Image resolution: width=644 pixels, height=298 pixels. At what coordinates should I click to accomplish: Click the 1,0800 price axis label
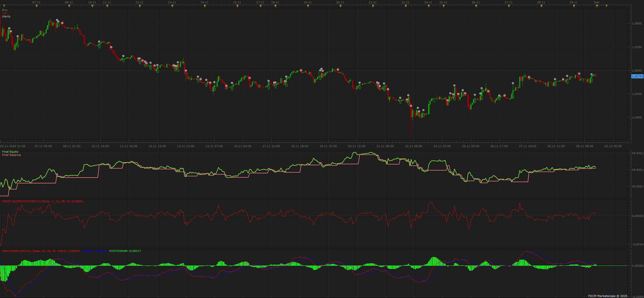[x=637, y=23]
